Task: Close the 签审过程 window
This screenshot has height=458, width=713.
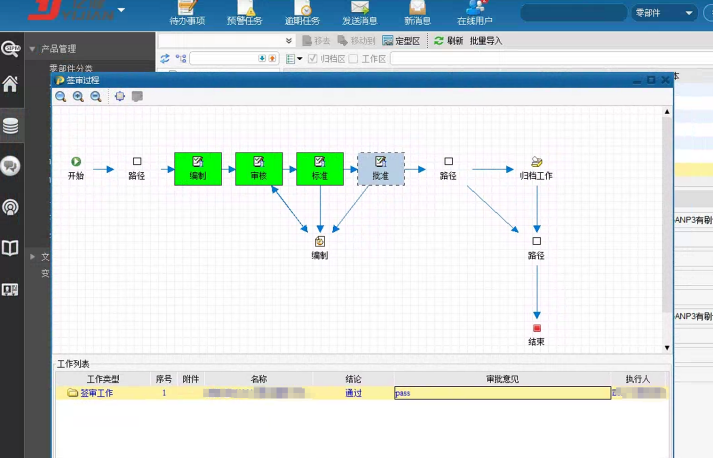Action: (x=665, y=80)
